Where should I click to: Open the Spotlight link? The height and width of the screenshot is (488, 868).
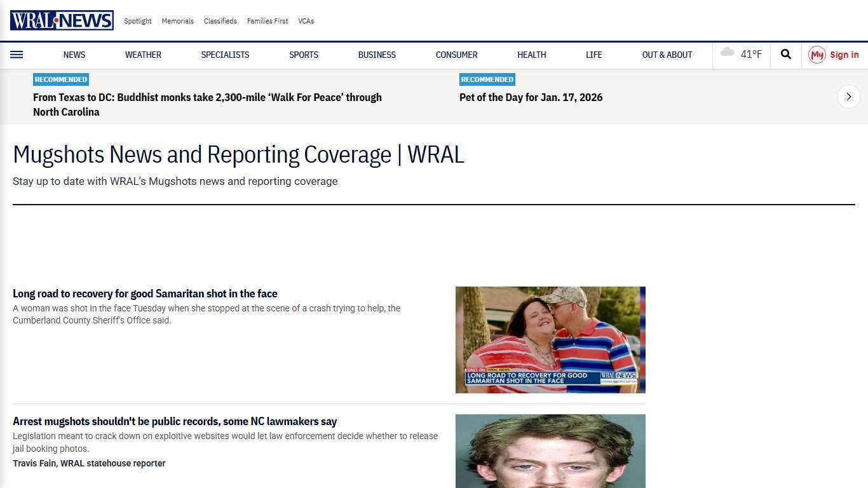(137, 21)
